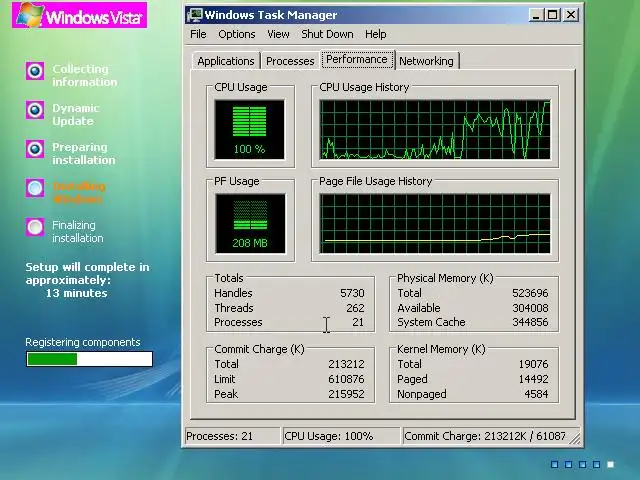Click the Installing Windows step icon
This screenshot has height=480, width=640.
[35, 188]
